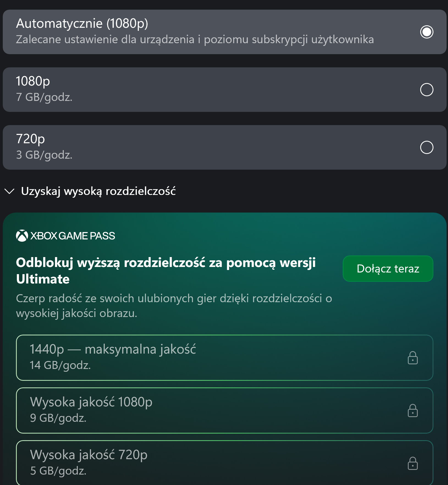The height and width of the screenshot is (485, 448).
Task: Select the 1080p 7 GB/godz. radio button
Action: point(427,90)
